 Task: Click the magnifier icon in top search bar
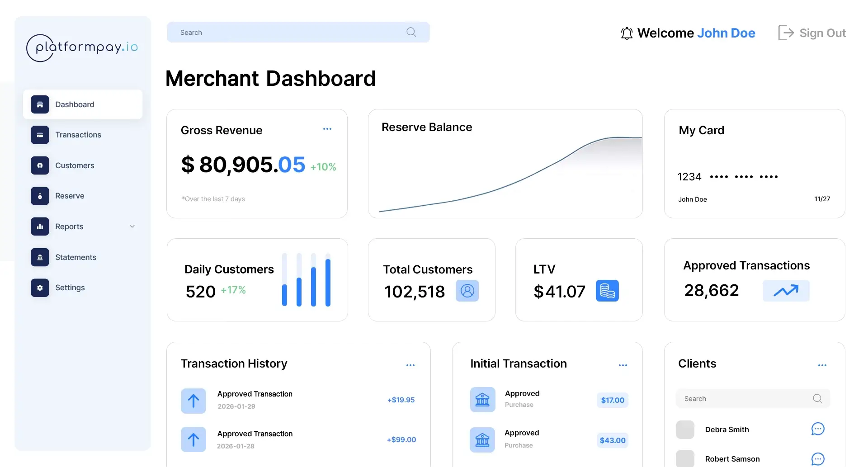pyautogui.click(x=411, y=32)
